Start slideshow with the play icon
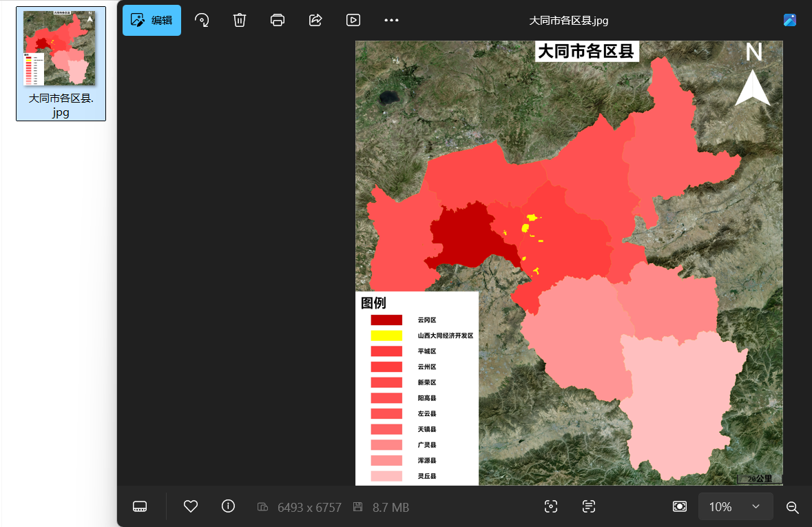The width and height of the screenshot is (812, 527). pyautogui.click(x=353, y=20)
